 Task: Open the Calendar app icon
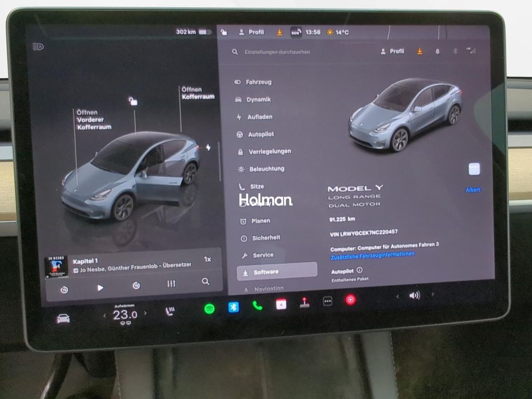(x=281, y=304)
